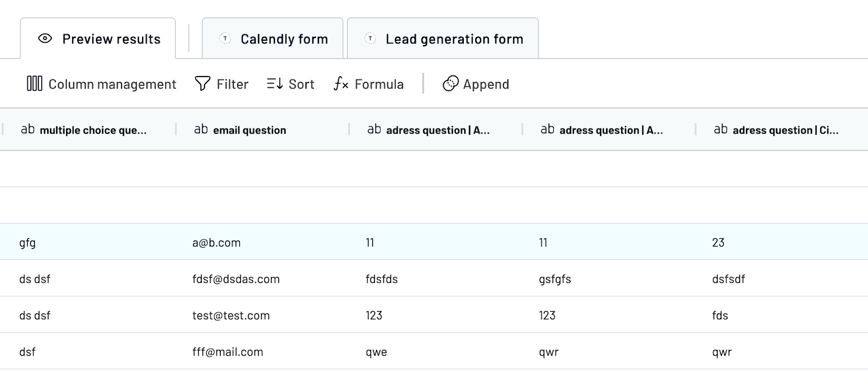Click the Column management columns icon
Screen dimensions: 868x372
(34, 84)
